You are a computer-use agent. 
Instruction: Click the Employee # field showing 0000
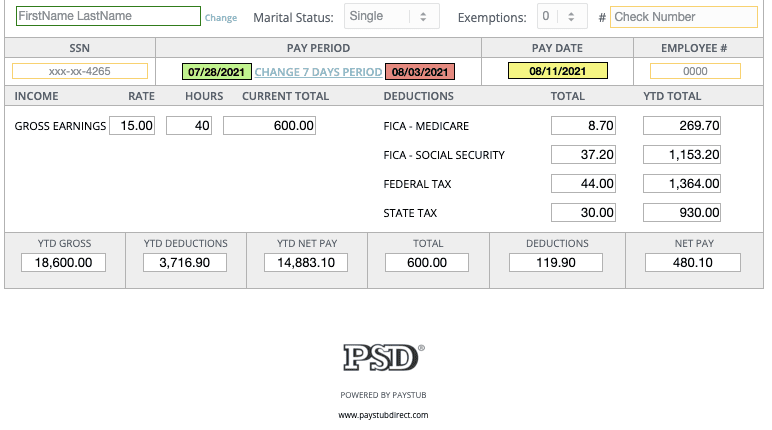point(695,71)
